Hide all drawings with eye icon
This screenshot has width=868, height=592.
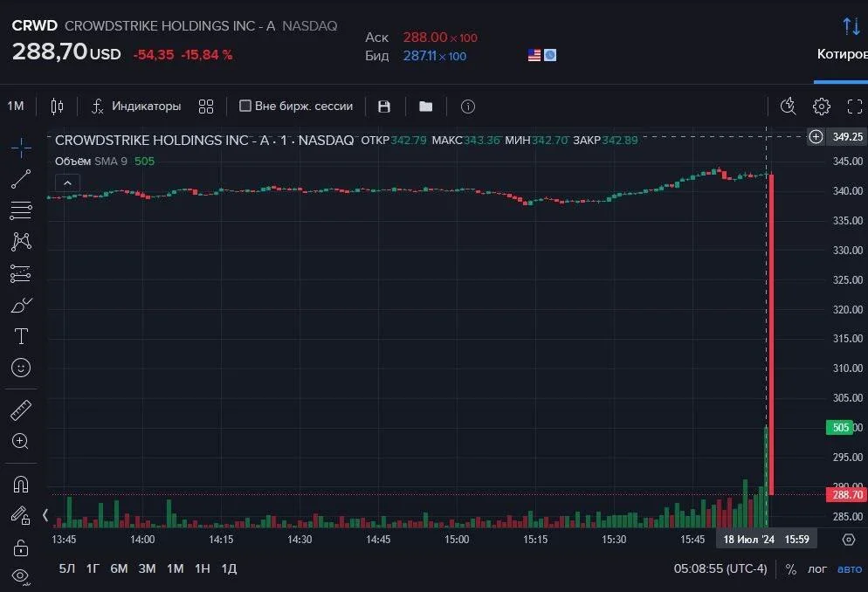pyautogui.click(x=20, y=576)
